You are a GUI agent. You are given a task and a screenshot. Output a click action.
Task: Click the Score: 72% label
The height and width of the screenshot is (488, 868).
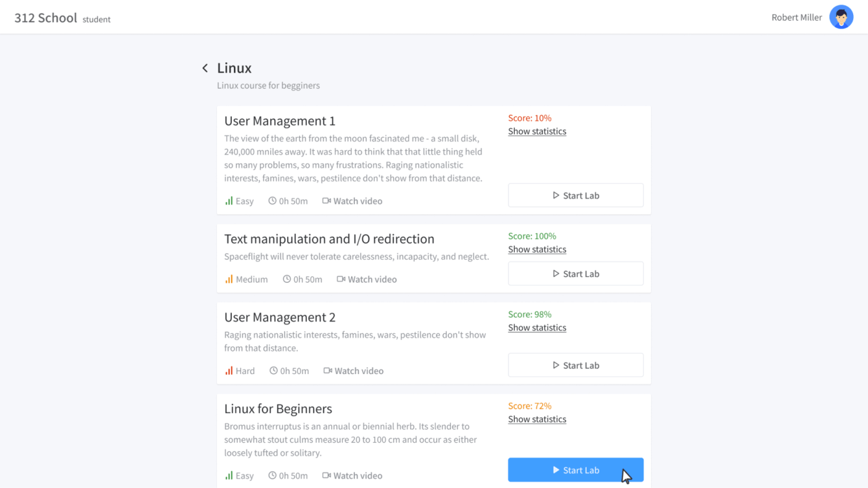(x=530, y=406)
